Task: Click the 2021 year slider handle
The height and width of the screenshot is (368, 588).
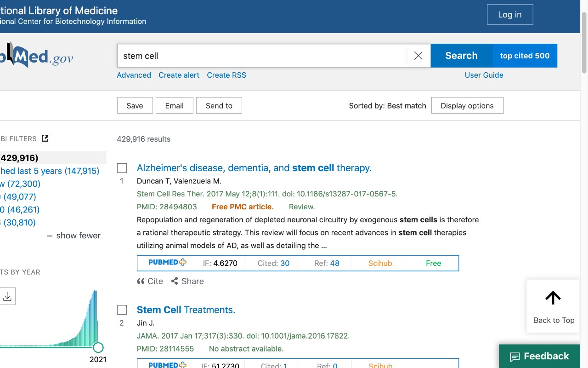Action: click(x=98, y=347)
